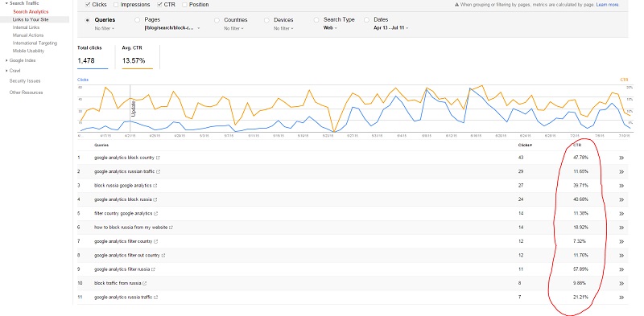Open external link icon for 'block traffic from russia'

(x=145, y=283)
